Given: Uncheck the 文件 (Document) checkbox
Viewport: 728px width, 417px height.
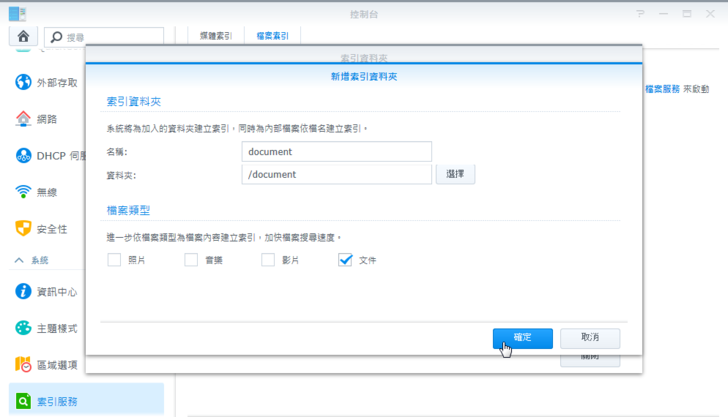Looking at the screenshot, I should [345, 260].
